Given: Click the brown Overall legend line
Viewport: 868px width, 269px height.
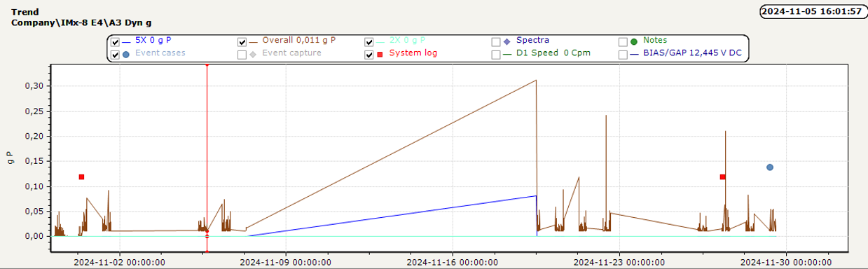Looking at the screenshot, I should click(254, 41).
